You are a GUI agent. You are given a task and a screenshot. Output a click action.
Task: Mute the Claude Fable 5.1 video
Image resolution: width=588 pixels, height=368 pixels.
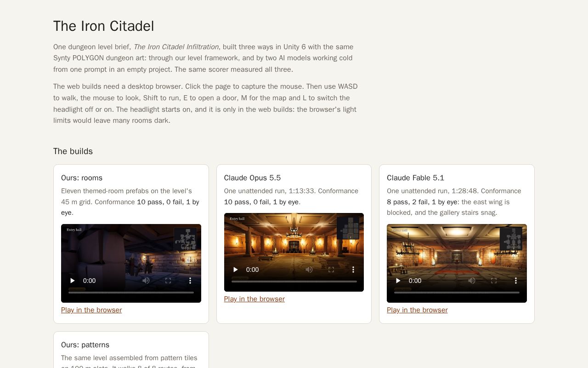[472, 281]
